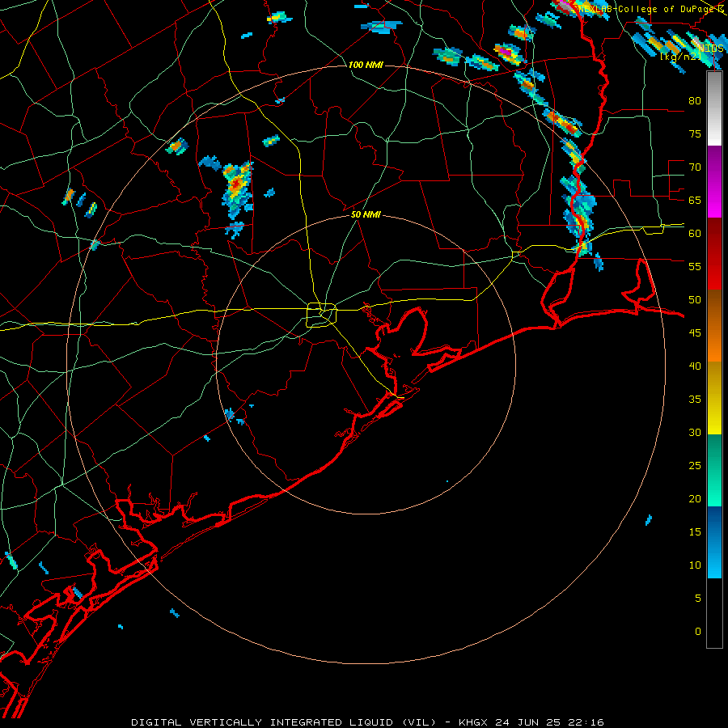
Task: Click the purple-magenta 65–70 segment of the VIL scale
Action: point(714,181)
